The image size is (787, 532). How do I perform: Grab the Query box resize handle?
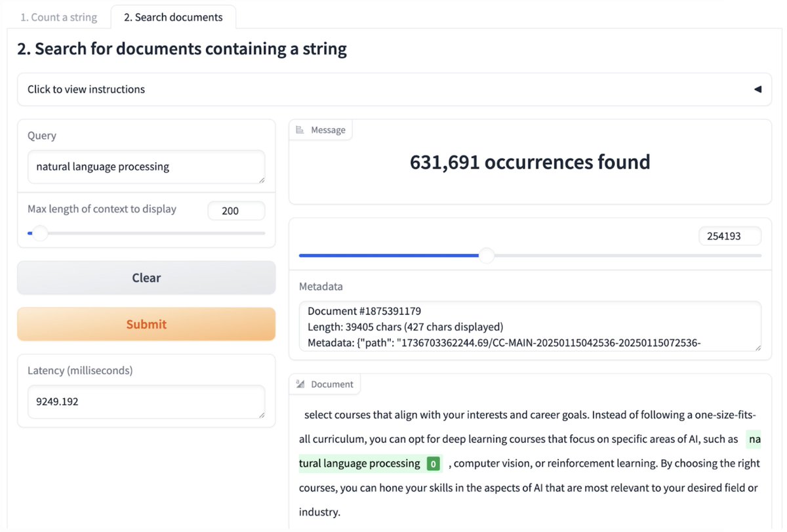coord(261,179)
